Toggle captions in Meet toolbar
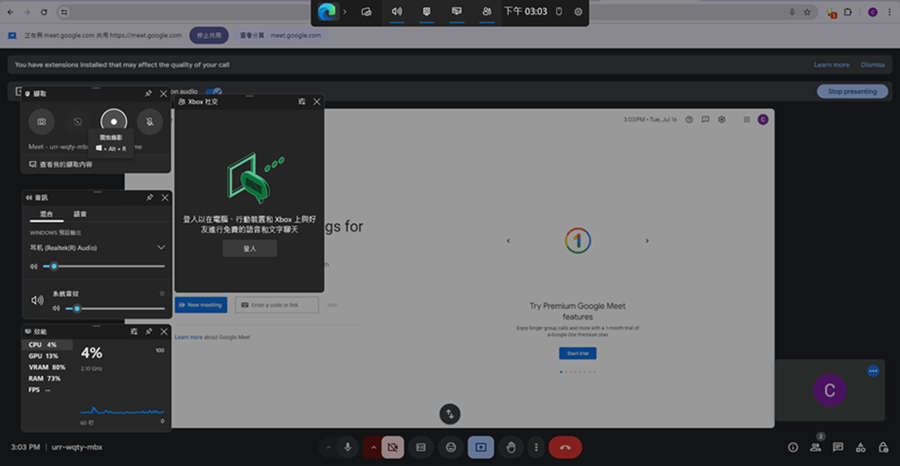Viewport: 900px width, 466px height. point(421,447)
